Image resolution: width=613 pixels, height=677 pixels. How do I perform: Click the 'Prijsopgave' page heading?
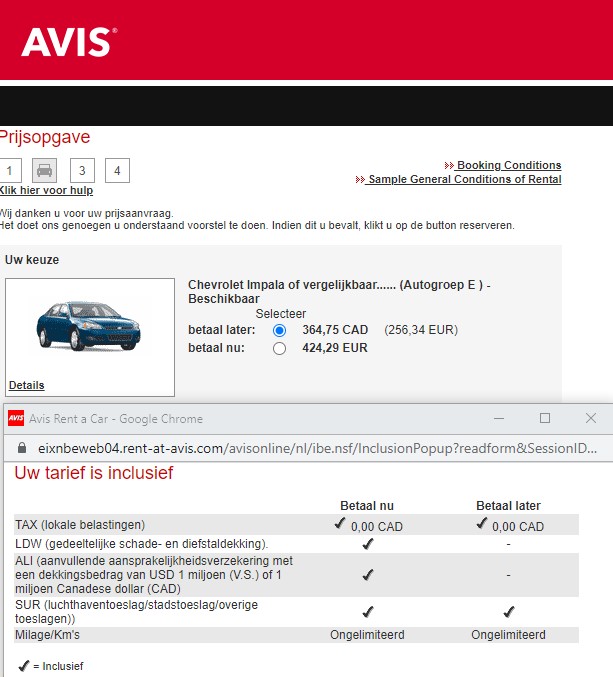(45, 137)
